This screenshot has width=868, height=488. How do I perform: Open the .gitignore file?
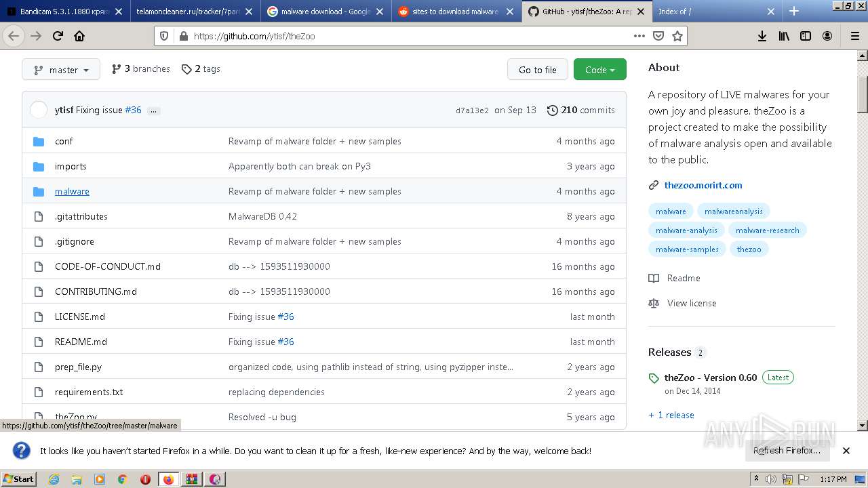coord(75,241)
